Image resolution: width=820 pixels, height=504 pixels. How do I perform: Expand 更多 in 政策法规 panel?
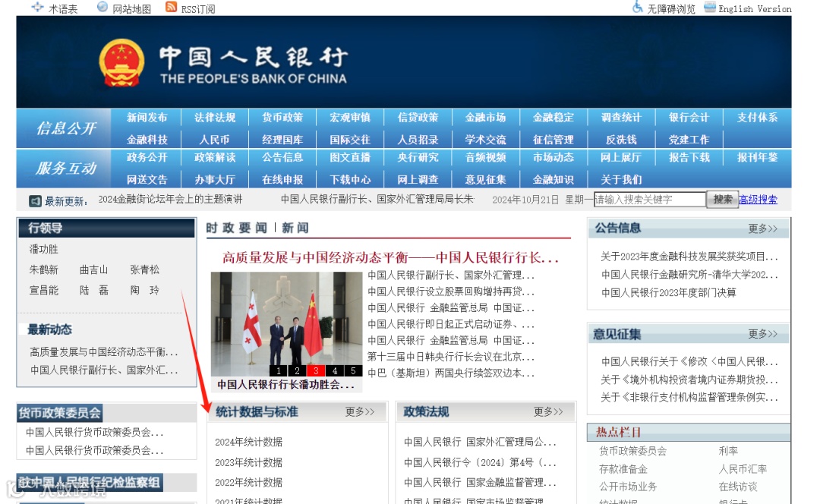pyautogui.click(x=548, y=412)
